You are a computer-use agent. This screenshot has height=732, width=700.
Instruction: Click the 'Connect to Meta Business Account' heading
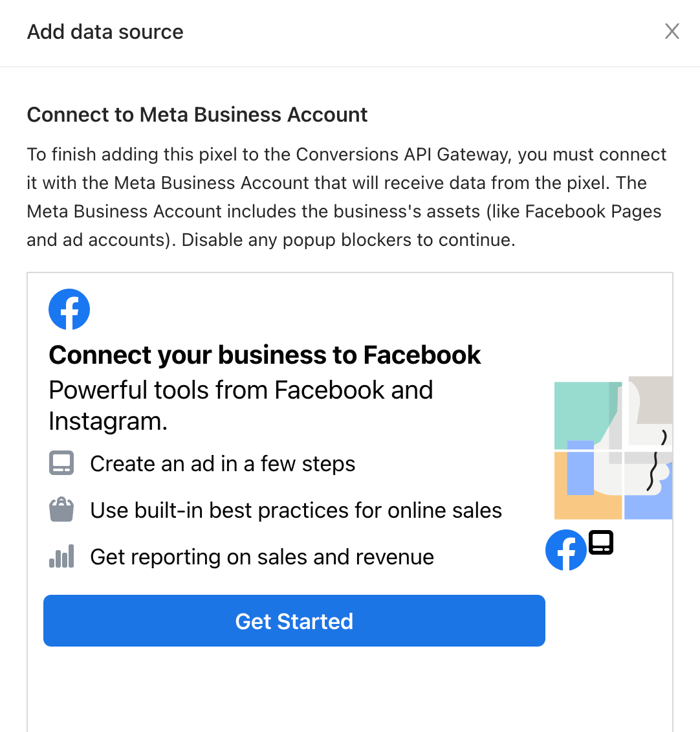[197, 115]
